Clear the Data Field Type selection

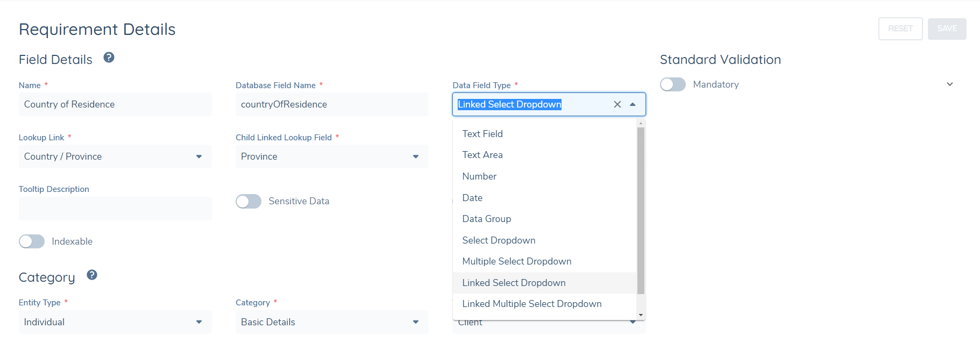617,104
